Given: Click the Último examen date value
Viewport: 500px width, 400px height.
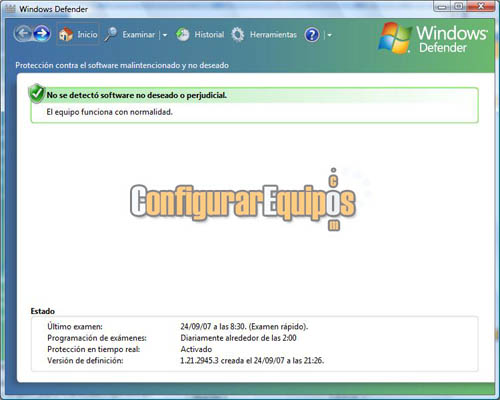Looking at the screenshot, I should (x=244, y=326).
